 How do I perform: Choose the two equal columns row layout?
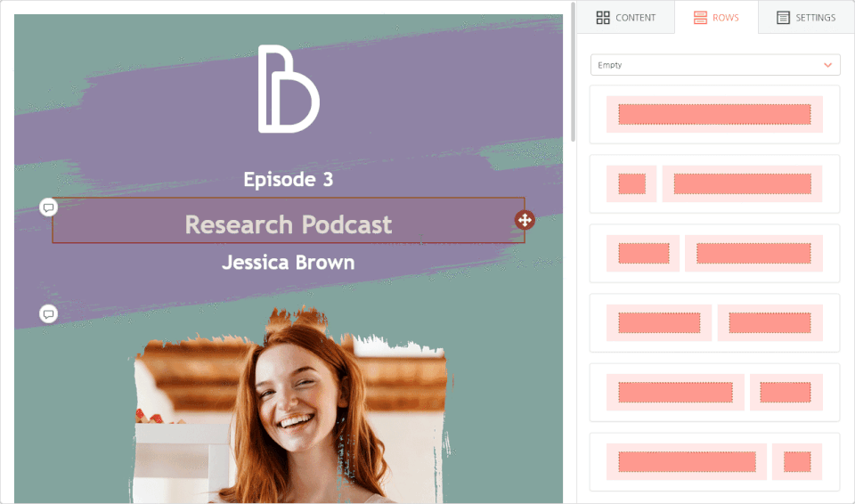tap(714, 322)
